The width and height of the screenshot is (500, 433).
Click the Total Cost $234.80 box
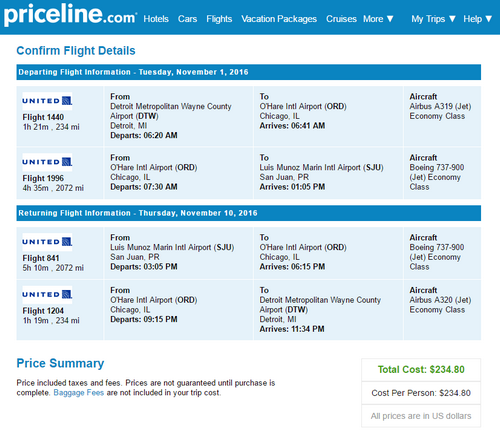(x=421, y=370)
